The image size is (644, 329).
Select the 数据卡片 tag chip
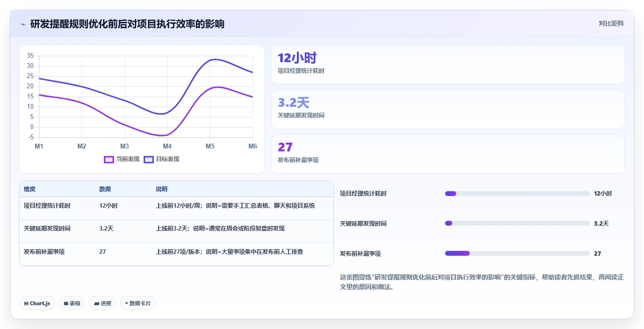pos(138,303)
